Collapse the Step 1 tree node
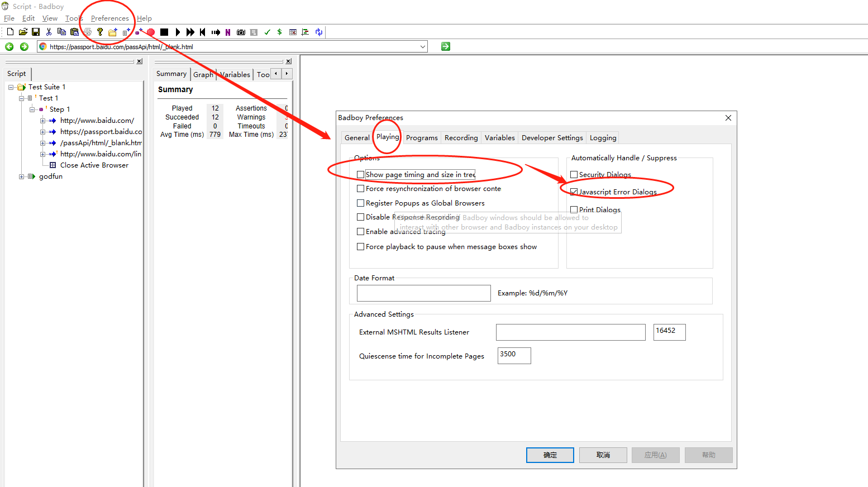 [x=32, y=109]
